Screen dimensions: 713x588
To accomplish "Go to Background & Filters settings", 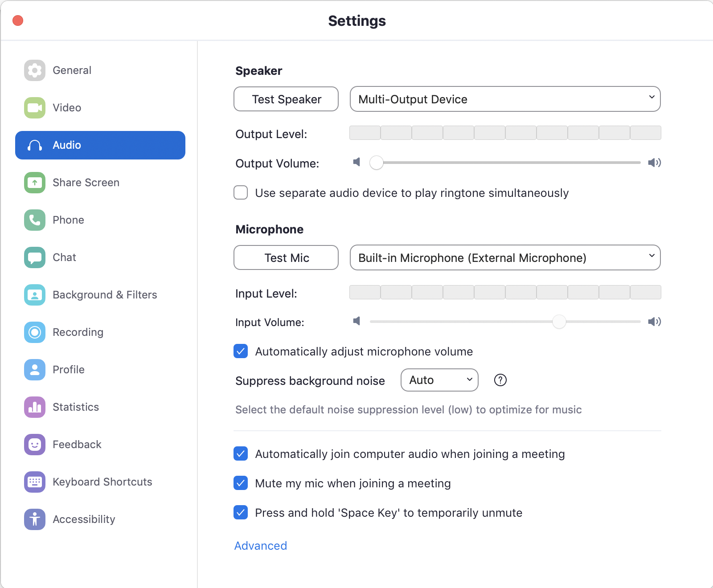I will [104, 295].
